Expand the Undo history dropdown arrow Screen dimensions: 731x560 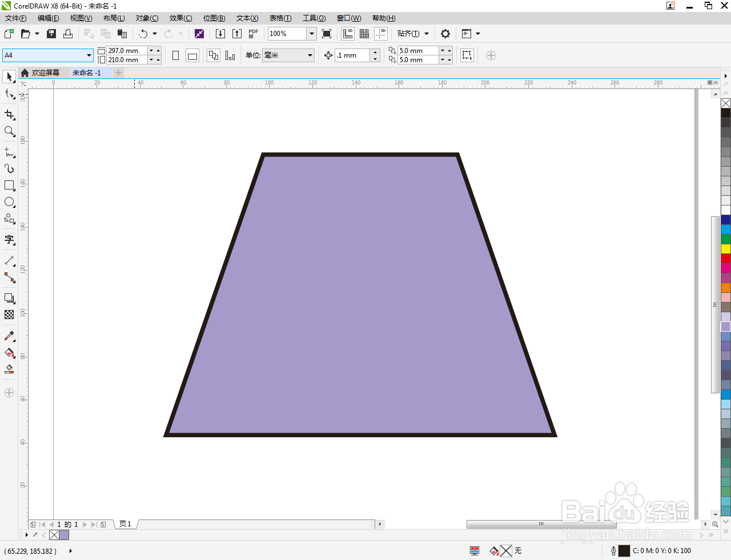[x=155, y=34]
